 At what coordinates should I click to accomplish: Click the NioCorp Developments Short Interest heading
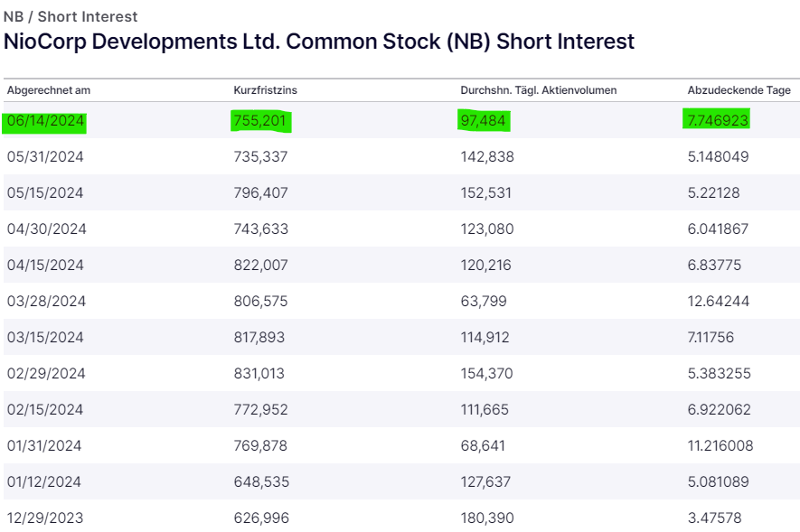click(x=319, y=42)
